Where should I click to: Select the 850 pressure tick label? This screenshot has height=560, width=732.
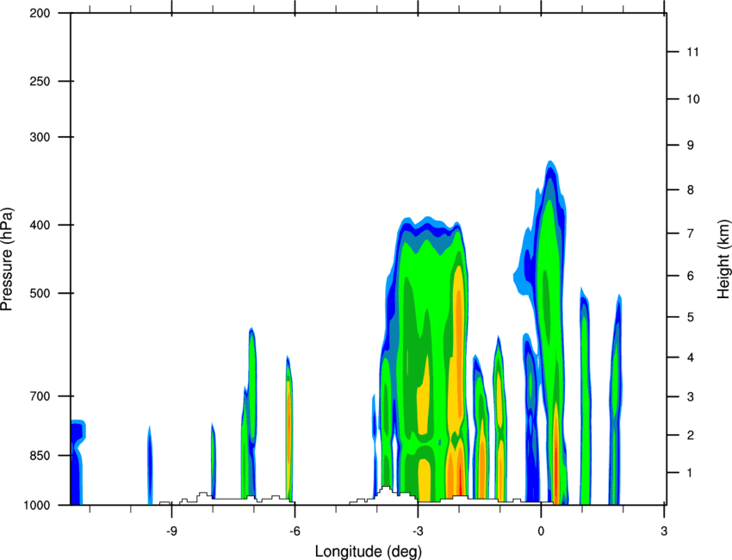coord(40,456)
